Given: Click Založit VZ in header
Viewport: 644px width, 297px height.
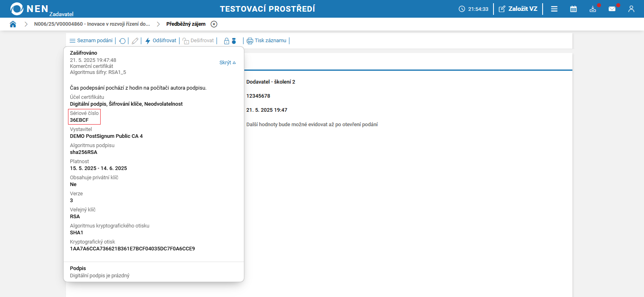Looking at the screenshot, I should coord(518,9).
